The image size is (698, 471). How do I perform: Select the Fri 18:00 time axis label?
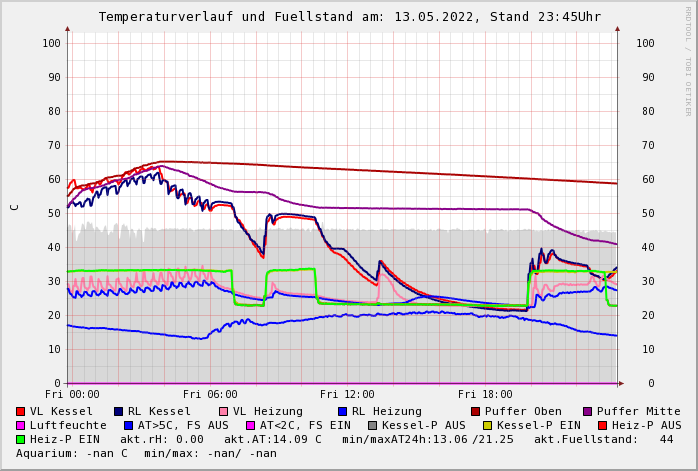485,394
